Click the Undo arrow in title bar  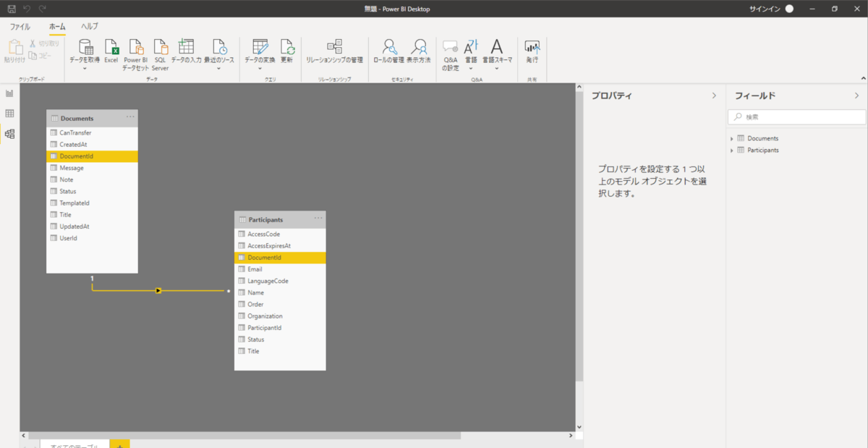click(27, 9)
